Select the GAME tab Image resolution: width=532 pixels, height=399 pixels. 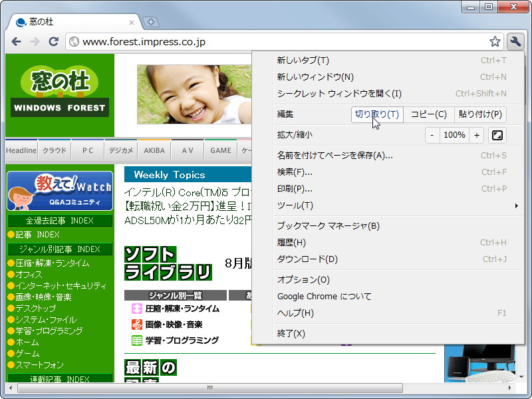pyautogui.click(x=220, y=150)
